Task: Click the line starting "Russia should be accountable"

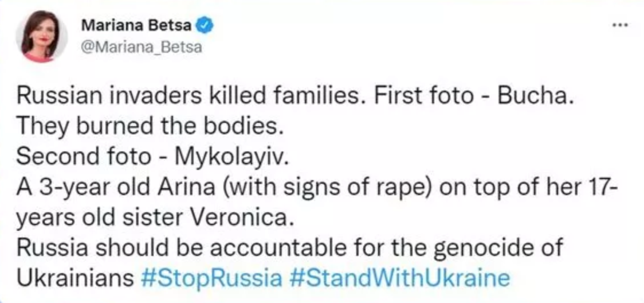Action: coord(290,248)
